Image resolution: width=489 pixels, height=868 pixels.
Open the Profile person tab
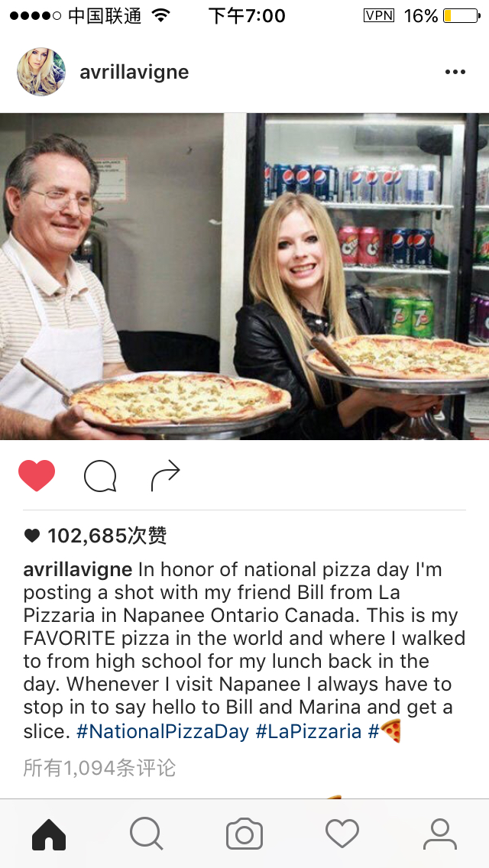click(440, 834)
